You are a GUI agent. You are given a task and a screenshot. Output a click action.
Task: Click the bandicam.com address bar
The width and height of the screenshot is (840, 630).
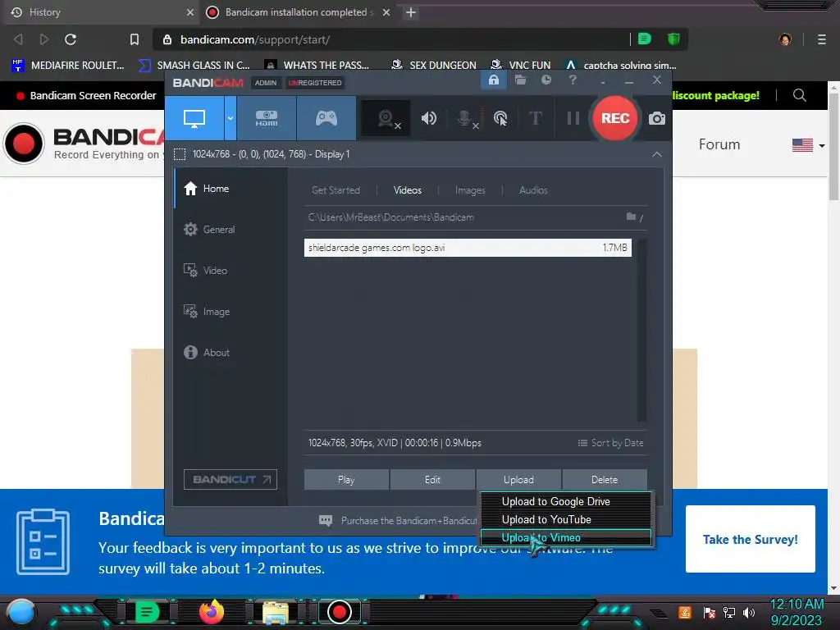(391, 39)
